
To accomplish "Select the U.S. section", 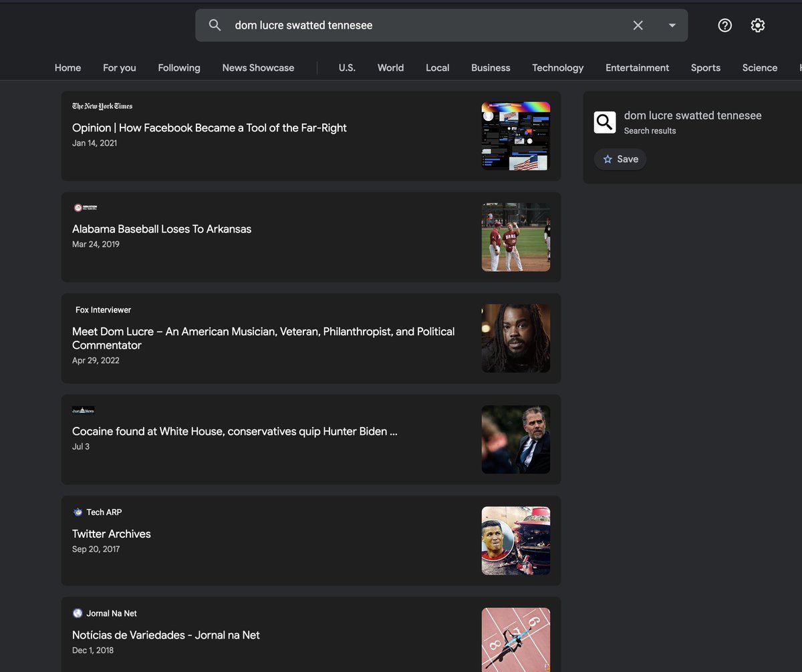I will [347, 67].
